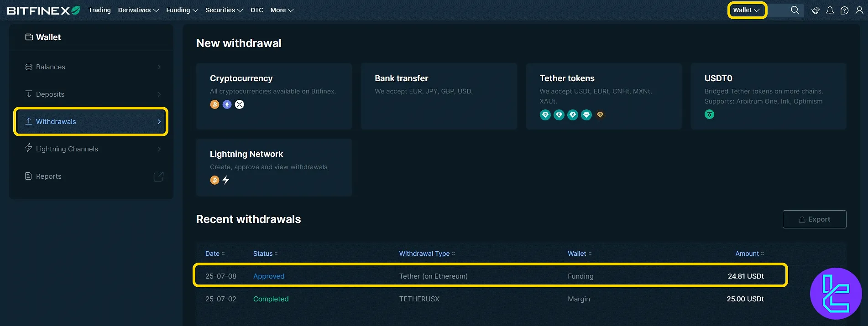Click the "Tether (on Ethereum)" cell
This screenshot has height=326, width=868.
434,276
